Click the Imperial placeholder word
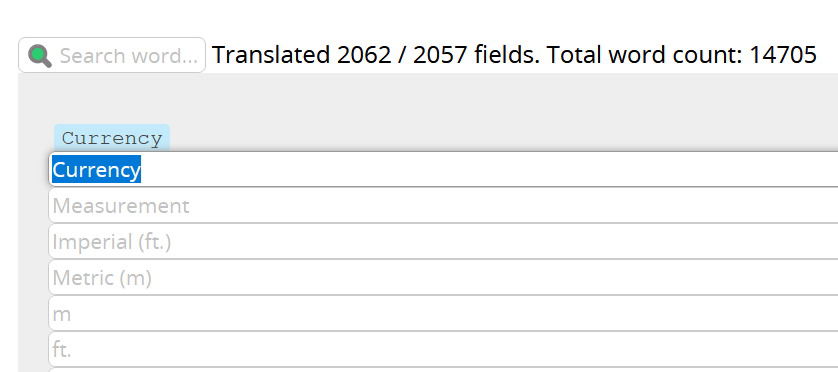This screenshot has height=372, width=838. tap(92, 242)
